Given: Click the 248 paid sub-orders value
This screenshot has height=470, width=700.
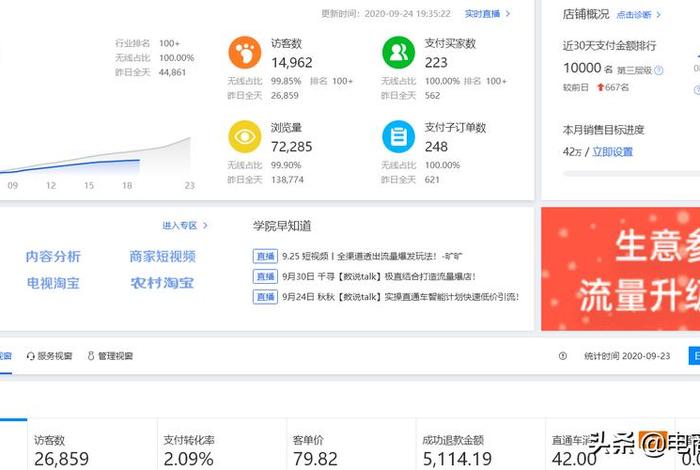Looking at the screenshot, I should pos(436,146).
